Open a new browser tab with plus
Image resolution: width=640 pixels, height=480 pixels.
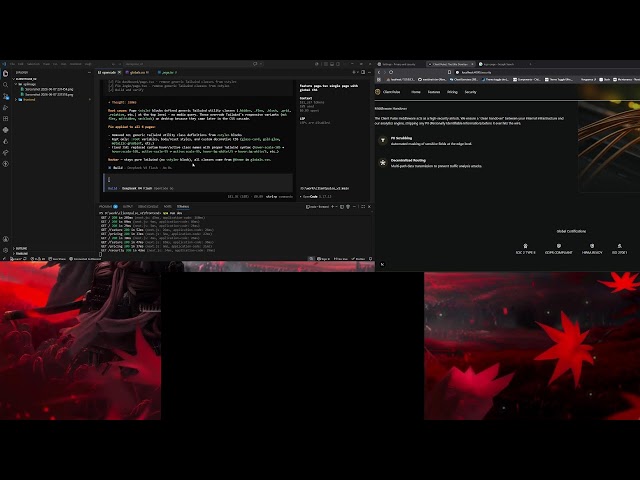click(530, 64)
